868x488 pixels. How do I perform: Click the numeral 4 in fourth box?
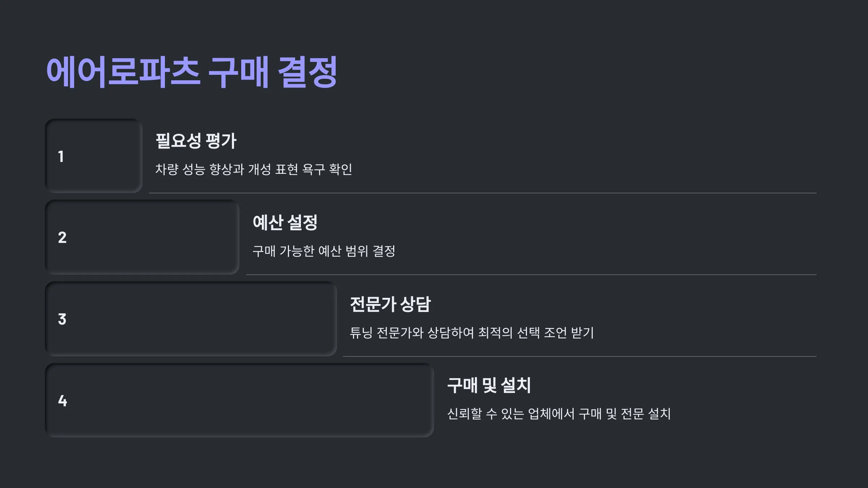pyautogui.click(x=63, y=401)
